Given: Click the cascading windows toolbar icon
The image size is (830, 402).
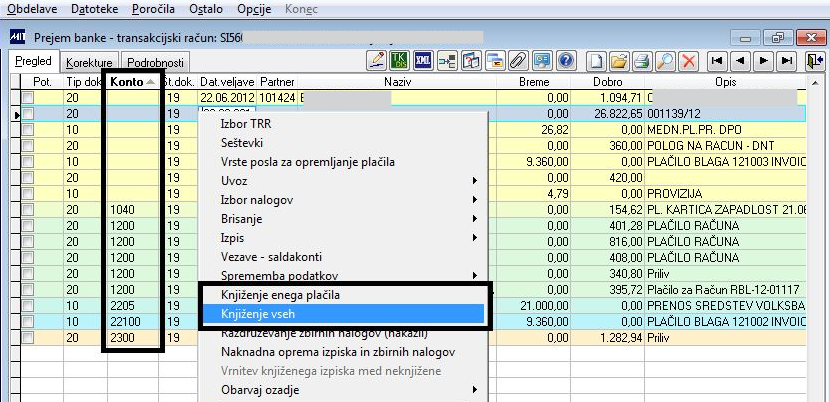Looking at the screenshot, I should [494, 60].
